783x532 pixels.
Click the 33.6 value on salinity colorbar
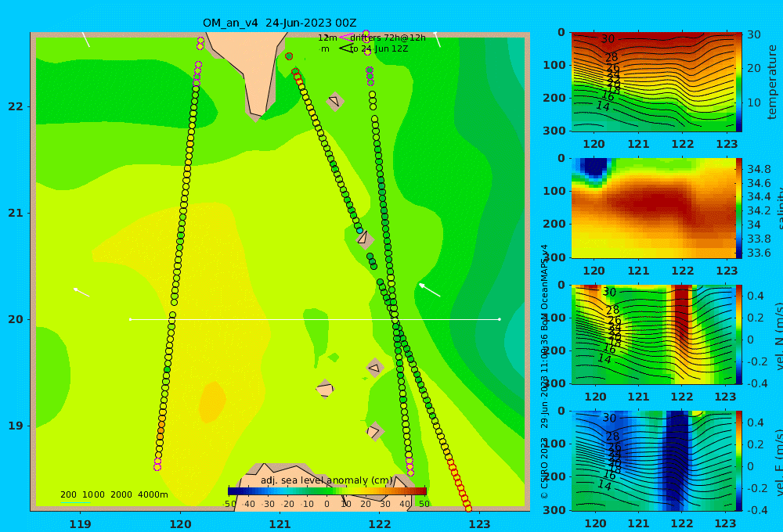coord(759,253)
